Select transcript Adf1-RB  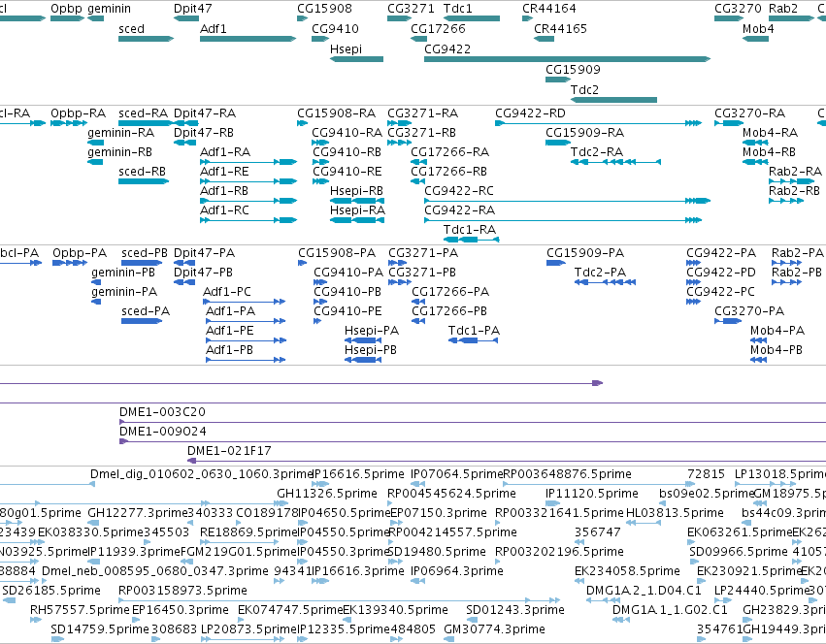click(248, 201)
